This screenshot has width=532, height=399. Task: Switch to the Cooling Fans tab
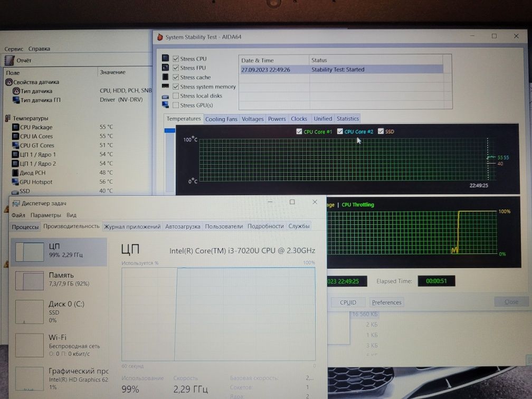tap(221, 119)
